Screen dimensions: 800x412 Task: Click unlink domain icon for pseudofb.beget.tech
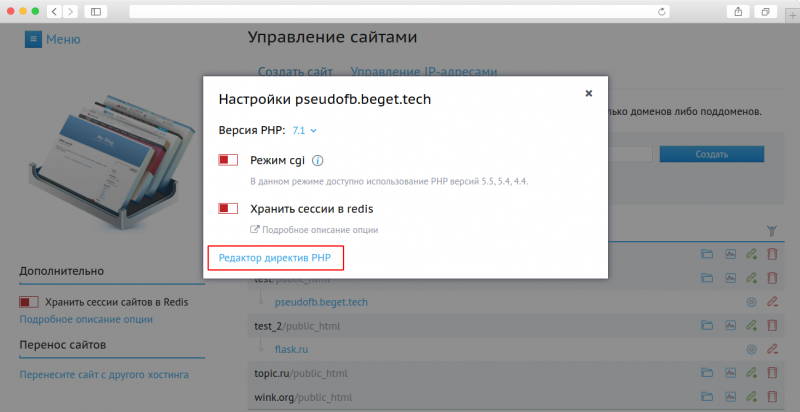coord(772,302)
